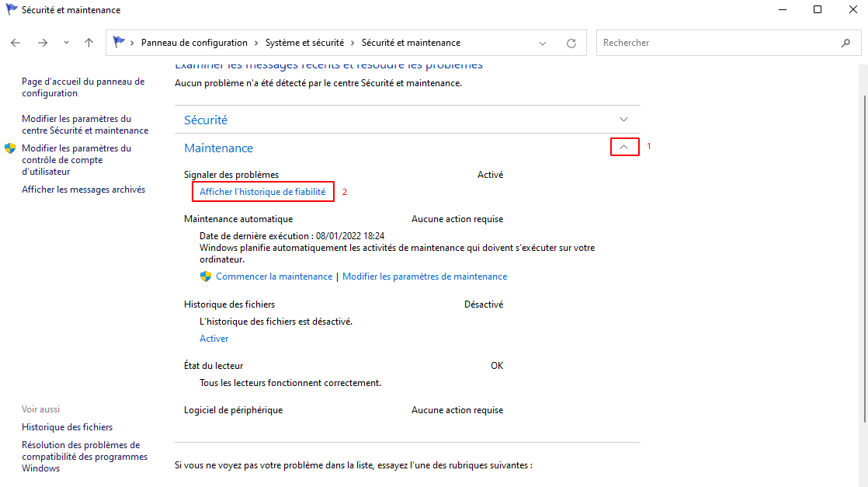Open Modifier les paramètres du centre Sécurité
Image resolution: width=868 pixels, height=487 pixels.
coord(85,124)
